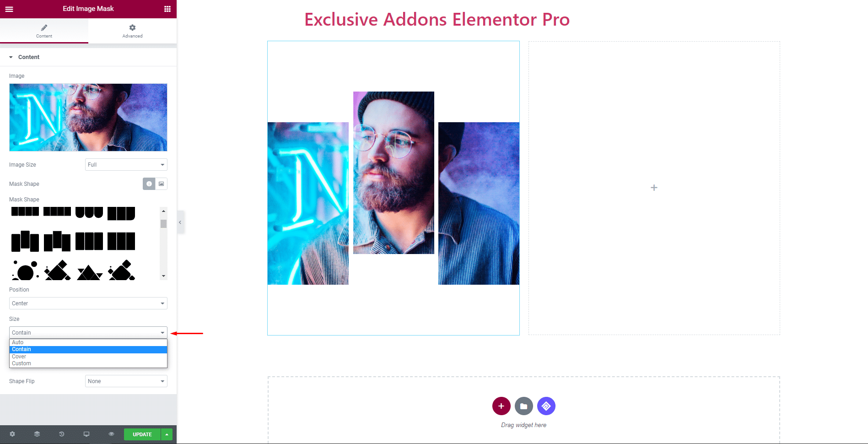
Task: Click the purple Exclusive Addons template icon
Action: click(x=546, y=406)
